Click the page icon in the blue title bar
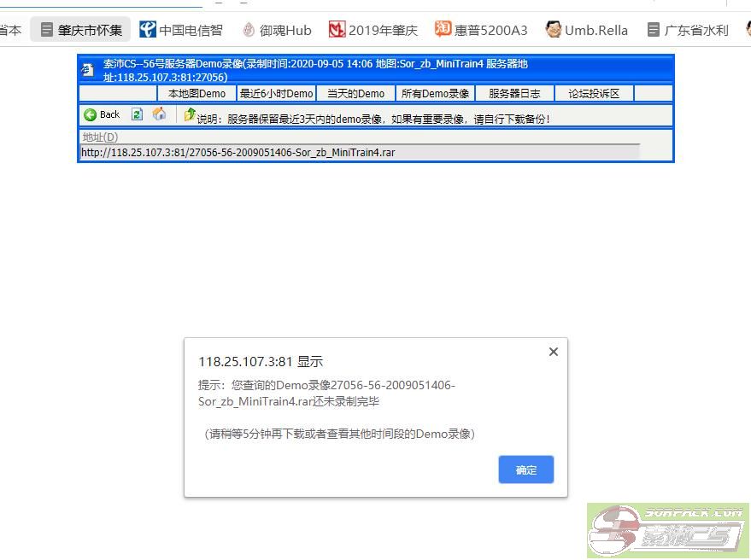This screenshot has height=560, width=751. pyautogui.click(x=88, y=70)
